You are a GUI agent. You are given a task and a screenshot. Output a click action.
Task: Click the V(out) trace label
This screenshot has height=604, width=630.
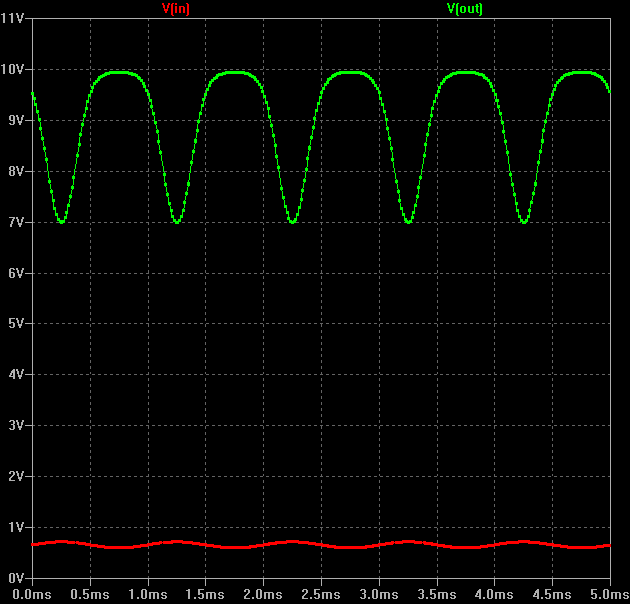tap(465, 8)
